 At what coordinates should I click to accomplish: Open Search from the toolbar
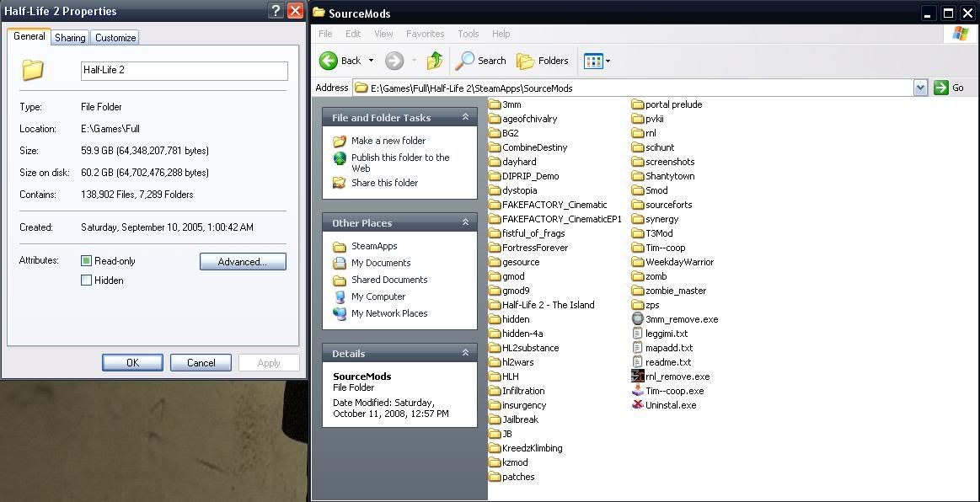(x=480, y=61)
